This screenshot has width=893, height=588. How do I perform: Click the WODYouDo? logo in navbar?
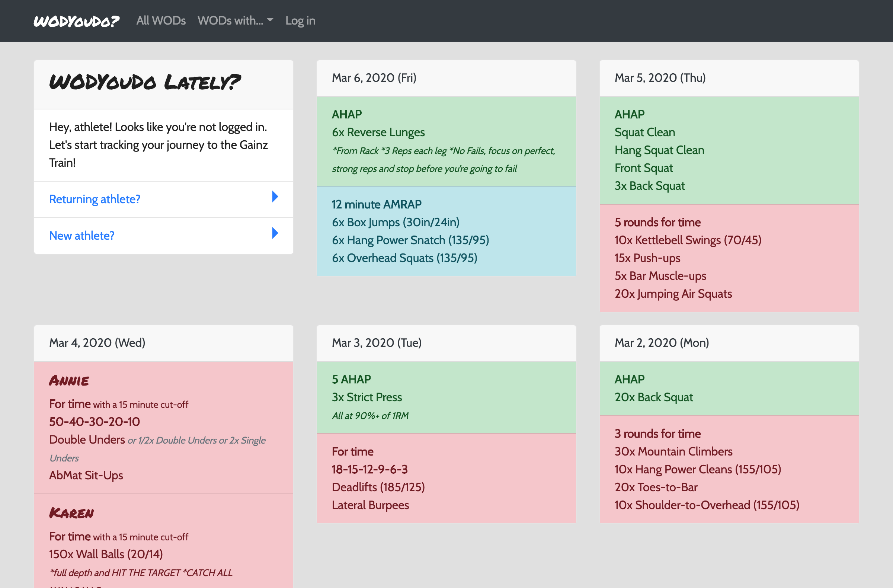point(77,20)
